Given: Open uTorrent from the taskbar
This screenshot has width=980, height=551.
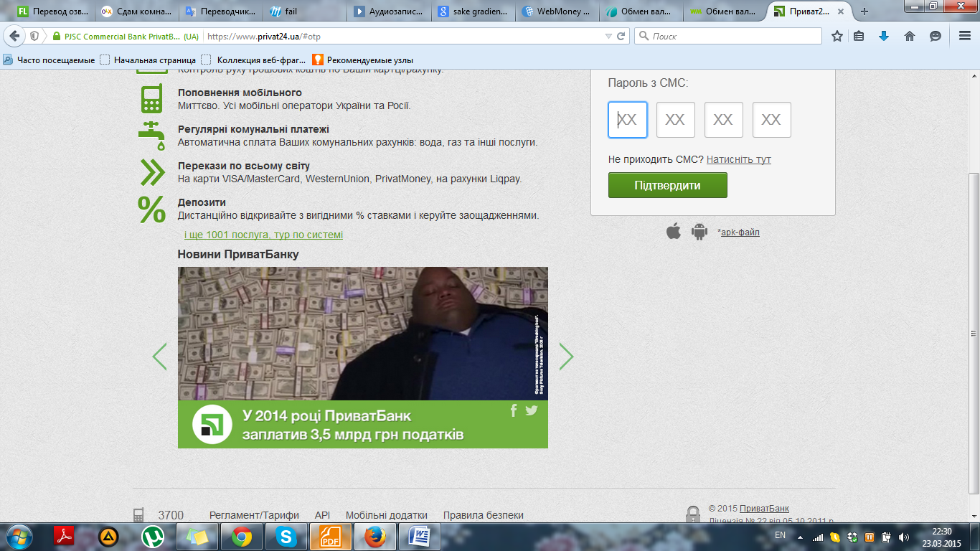Looking at the screenshot, I should 153,537.
